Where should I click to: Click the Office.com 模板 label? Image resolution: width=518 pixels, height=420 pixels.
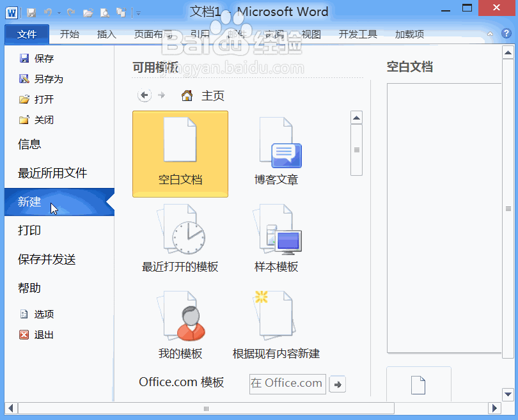(182, 382)
